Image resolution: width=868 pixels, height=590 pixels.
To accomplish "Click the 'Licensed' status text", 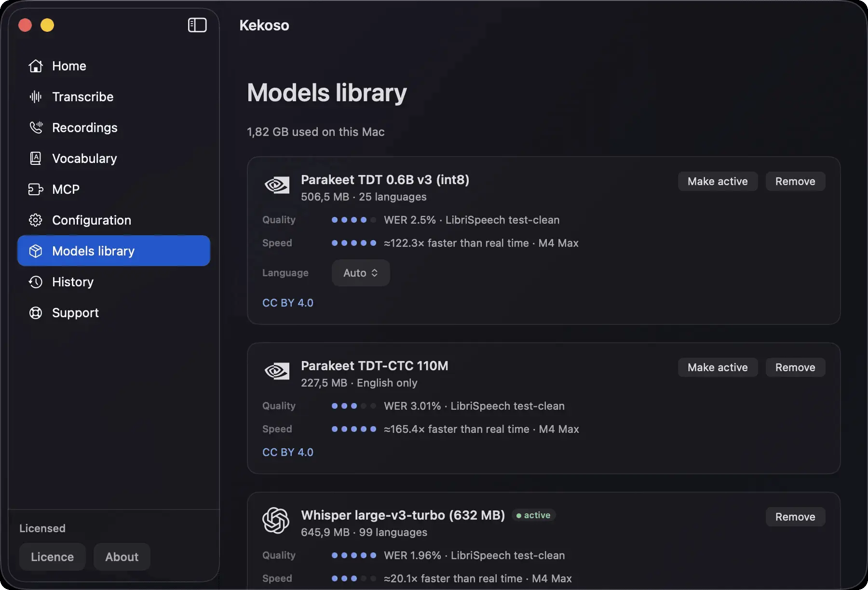I will tap(42, 528).
